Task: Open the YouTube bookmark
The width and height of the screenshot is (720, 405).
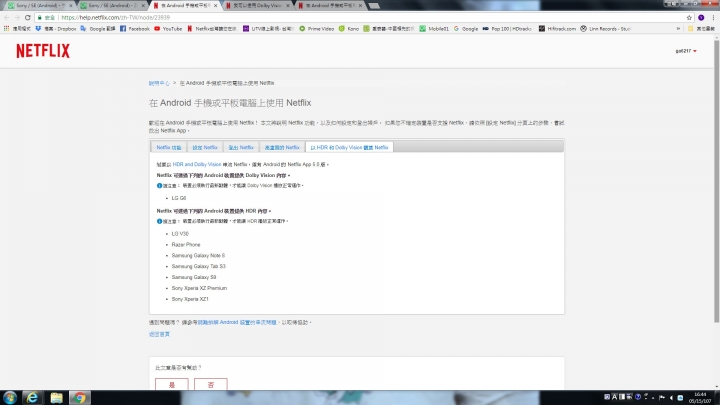Action: [x=168, y=28]
